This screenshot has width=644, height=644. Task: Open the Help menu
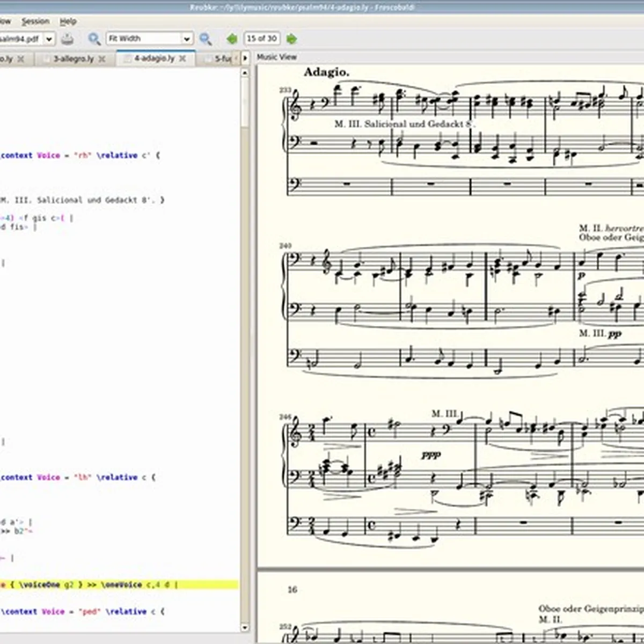(68, 21)
